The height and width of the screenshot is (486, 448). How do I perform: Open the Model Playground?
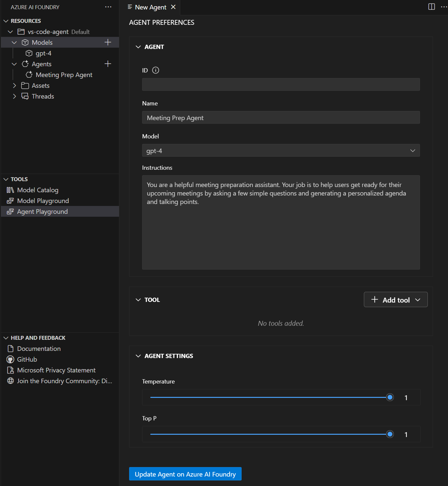coord(43,200)
